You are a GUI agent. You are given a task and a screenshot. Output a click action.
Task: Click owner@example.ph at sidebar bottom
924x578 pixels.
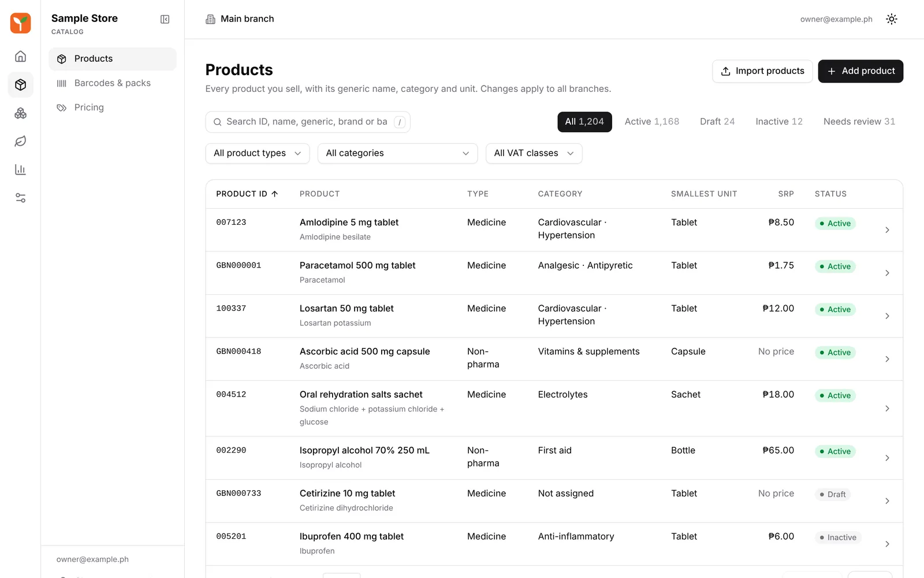click(x=92, y=560)
